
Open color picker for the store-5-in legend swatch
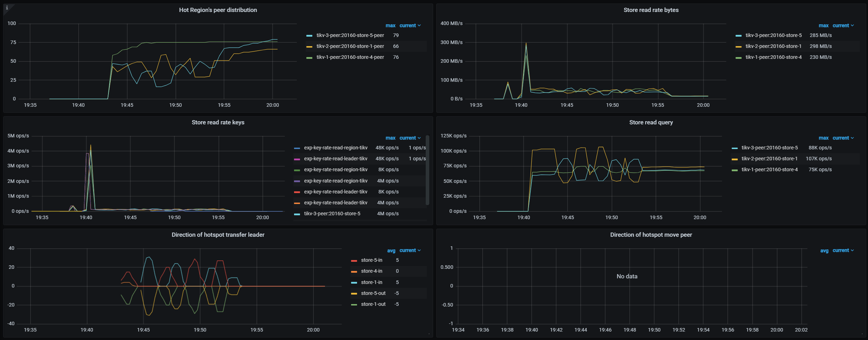[x=355, y=260]
